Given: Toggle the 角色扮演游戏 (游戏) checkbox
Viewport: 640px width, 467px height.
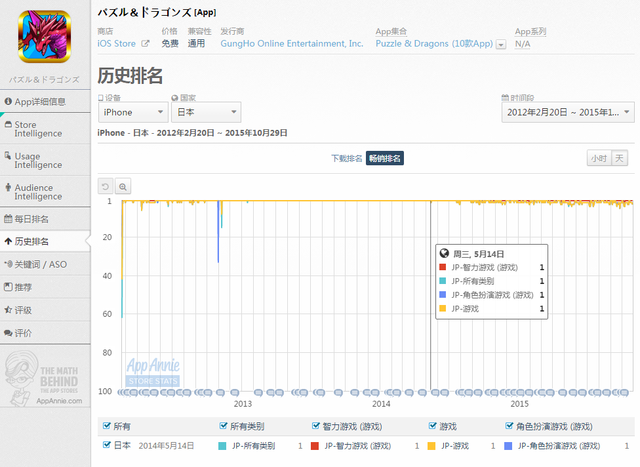Looking at the screenshot, I should coord(509,426).
